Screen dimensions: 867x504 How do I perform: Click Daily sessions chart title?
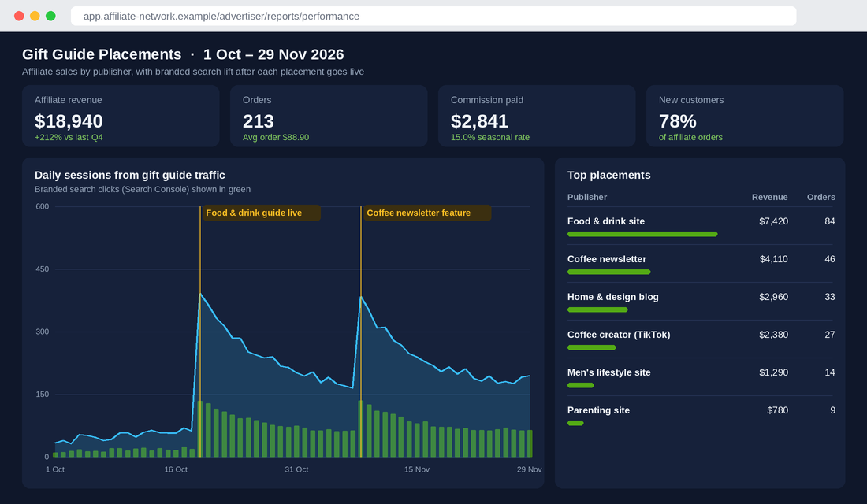point(130,175)
